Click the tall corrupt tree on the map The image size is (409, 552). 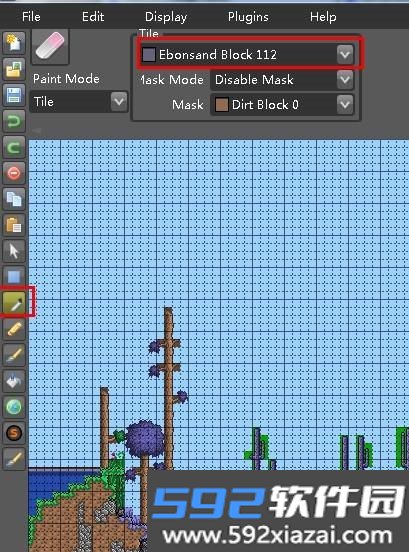point(169,387)
